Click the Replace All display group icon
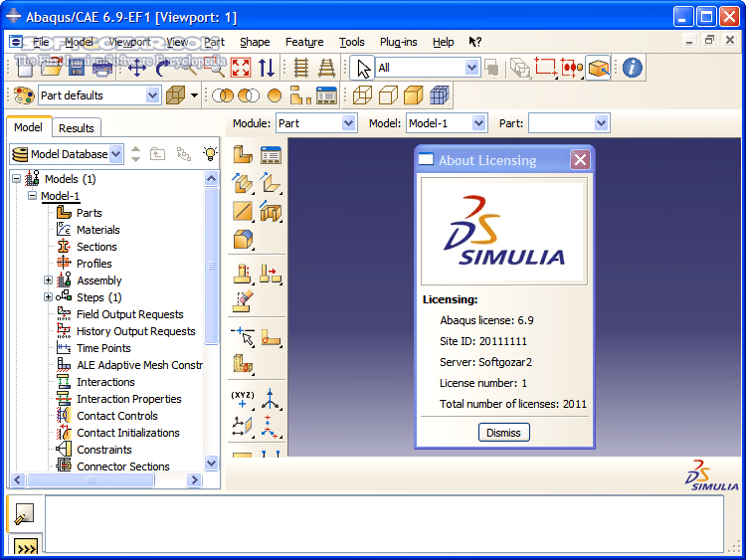 (275, 95)
